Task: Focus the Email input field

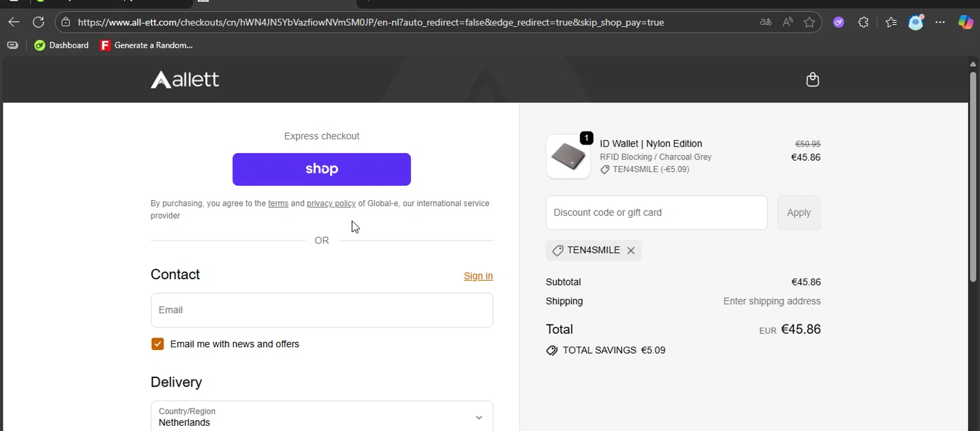Action: point(321,310)
